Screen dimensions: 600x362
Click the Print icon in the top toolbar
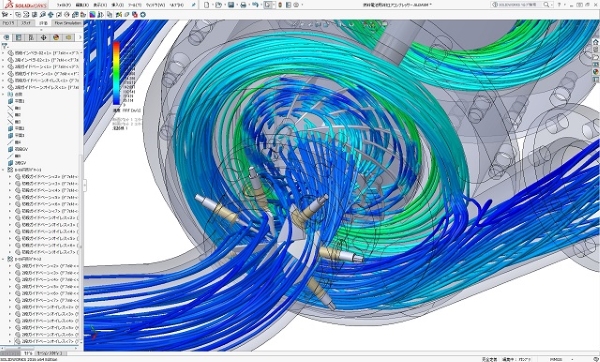click(243, 5)
